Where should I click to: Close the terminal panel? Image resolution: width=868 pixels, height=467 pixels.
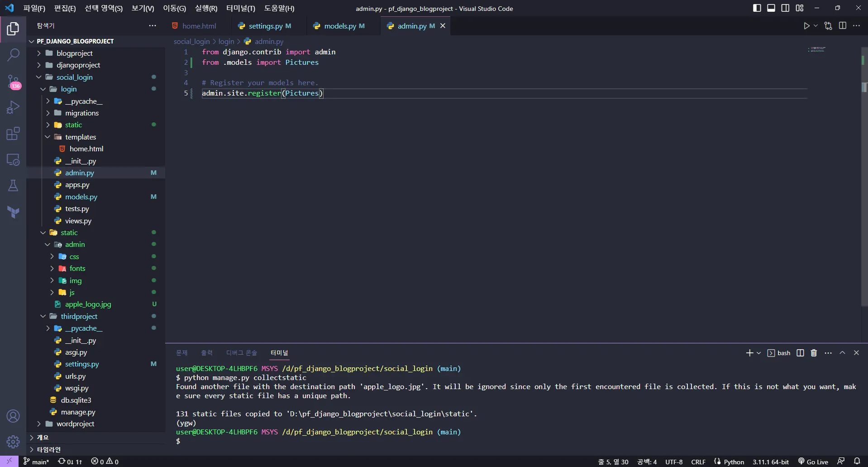point(856,353)
